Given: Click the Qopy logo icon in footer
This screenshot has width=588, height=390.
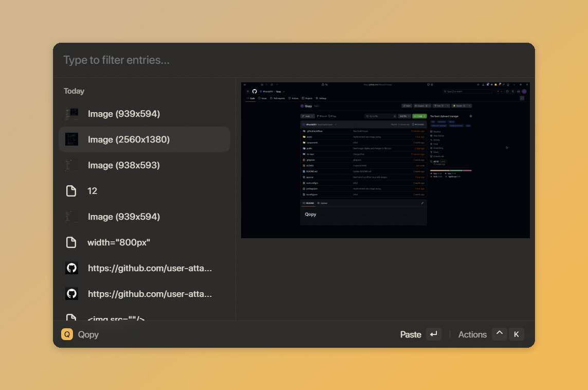Looking at the screenshot, I should pos(67,334).
